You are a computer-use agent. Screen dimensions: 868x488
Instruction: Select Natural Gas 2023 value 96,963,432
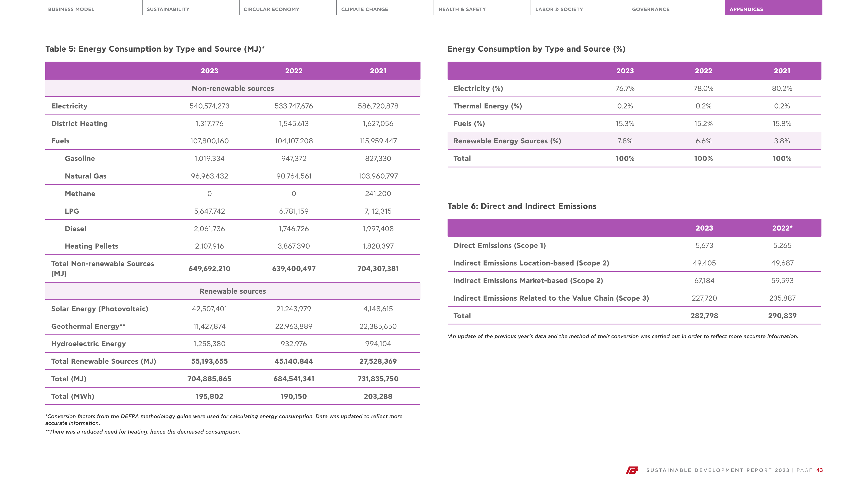[209, 176]
